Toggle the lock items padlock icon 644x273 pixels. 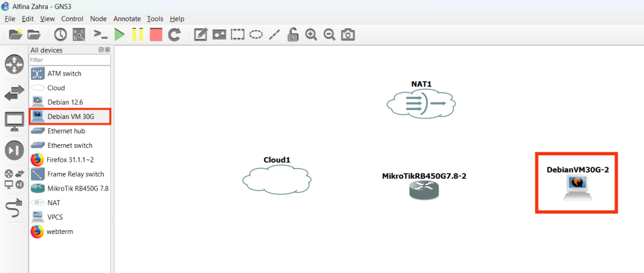[x=292, y=35]
